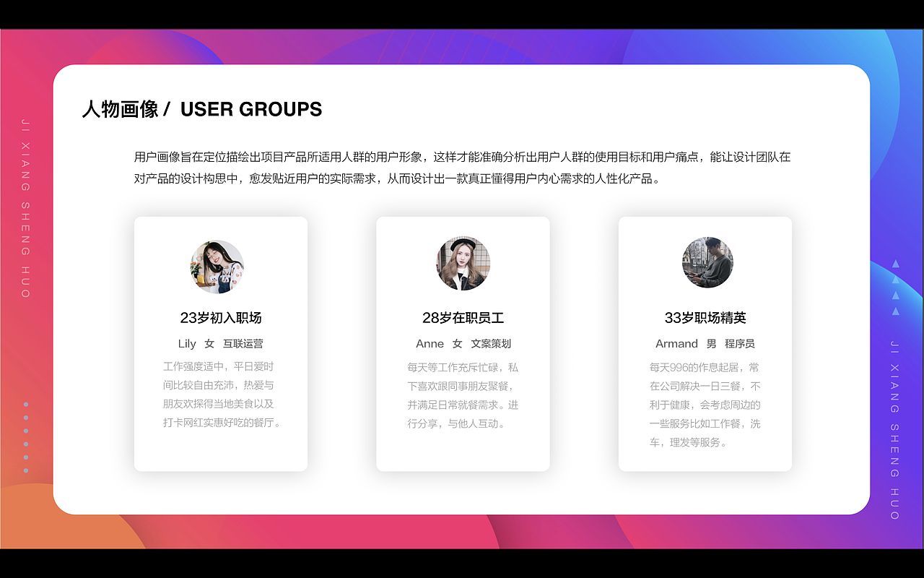Screen dimensions: 924x578
Task: Click Anne's circular avatar photo
Action: (x=463, y=263)
